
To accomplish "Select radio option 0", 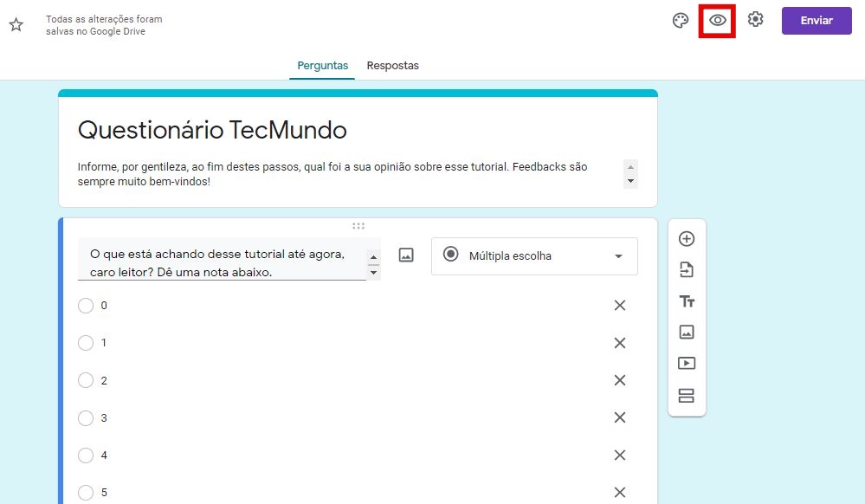I will (x=86, y=306).
